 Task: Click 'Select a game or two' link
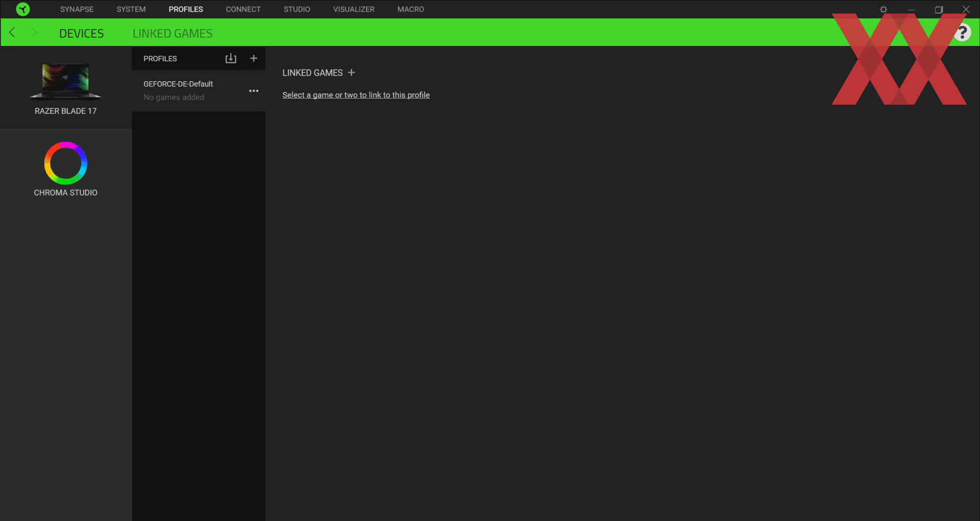tap(356, 95)
